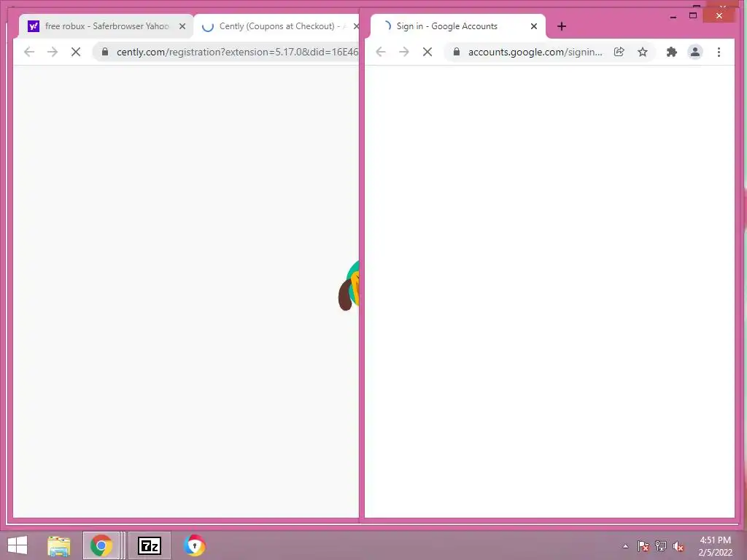Viewport: 747px width, 560px height.
Task: Stop loading the Cently page
Action: (76, 52)
